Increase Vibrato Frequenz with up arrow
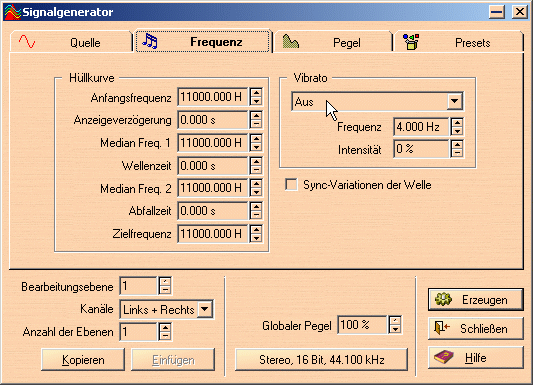Screen dimensions: 533x385 [x=457, y=122]
